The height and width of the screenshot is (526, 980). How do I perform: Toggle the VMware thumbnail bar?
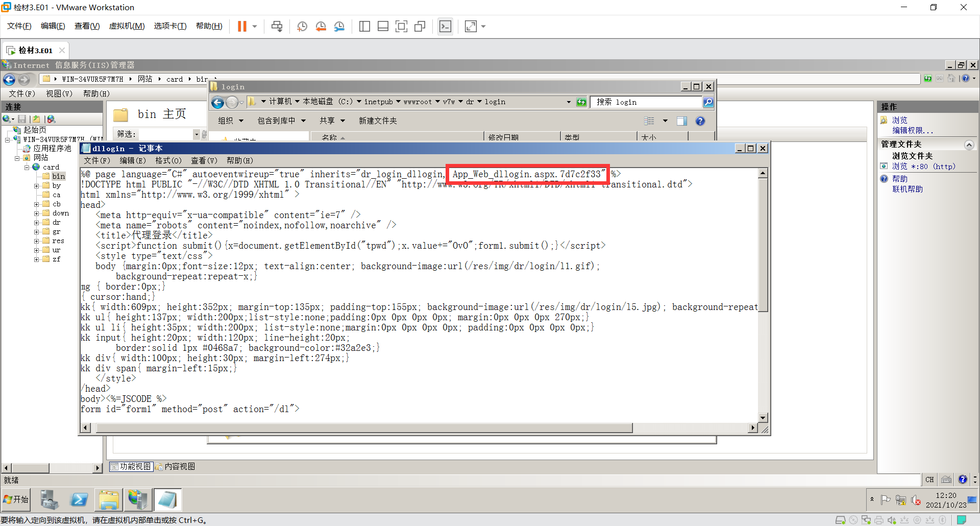383,26
